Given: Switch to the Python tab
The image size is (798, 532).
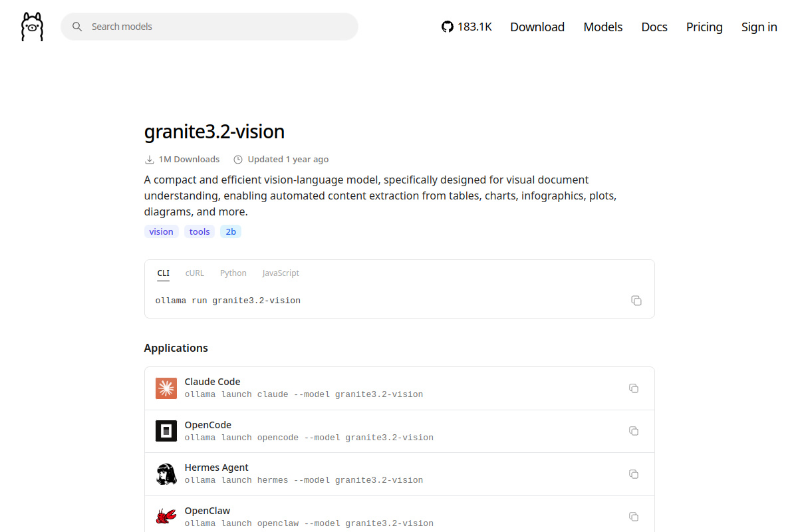Looking at the screenshot, I should (x=233, y=273).
